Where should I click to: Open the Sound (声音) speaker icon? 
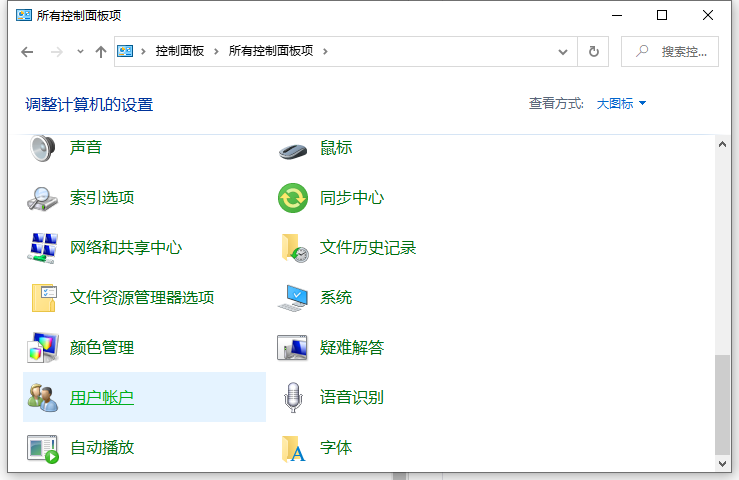point(42,148)
